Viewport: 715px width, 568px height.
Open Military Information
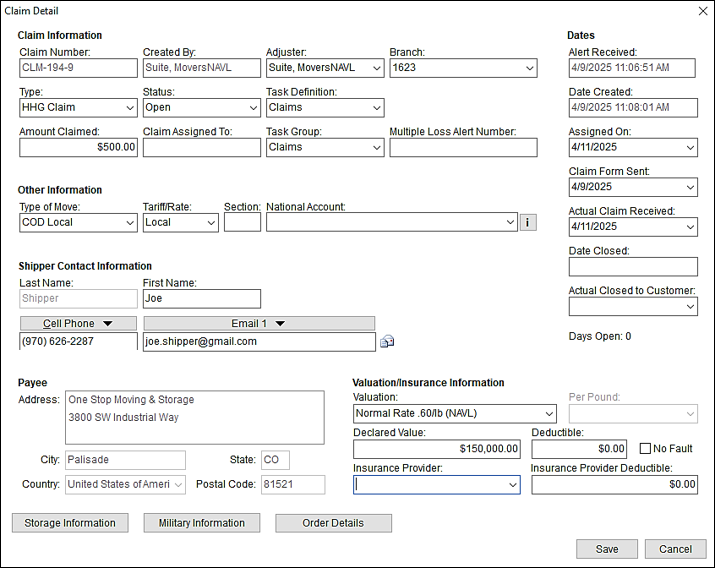click(202, 523)
